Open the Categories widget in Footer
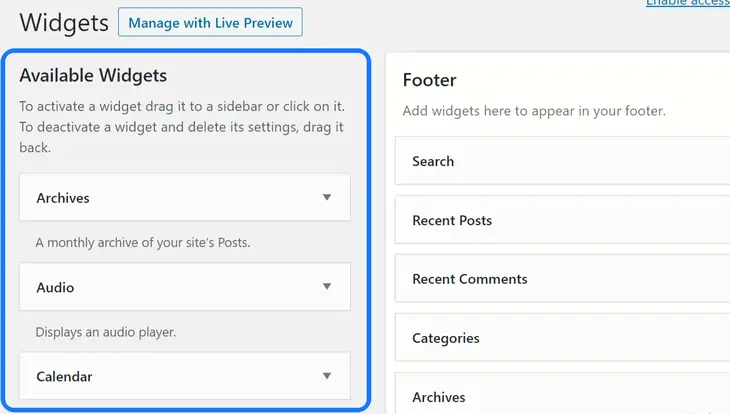Screen dimensions: 730x414 pyautogui.click(x=445, y=338)
